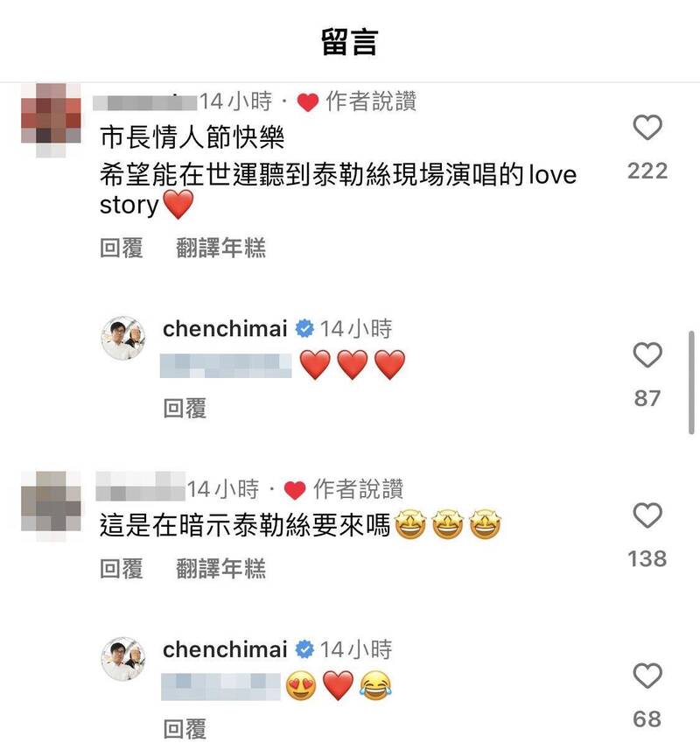Like the comment with 222 likes

click(x=647, y=128)
